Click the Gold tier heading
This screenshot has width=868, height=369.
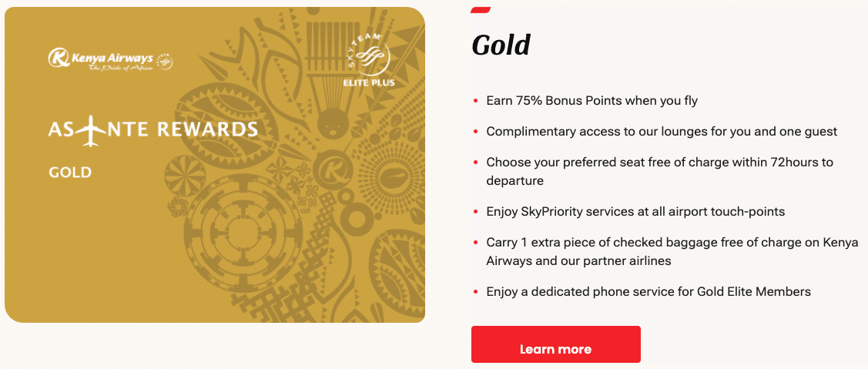click(501, 45)
